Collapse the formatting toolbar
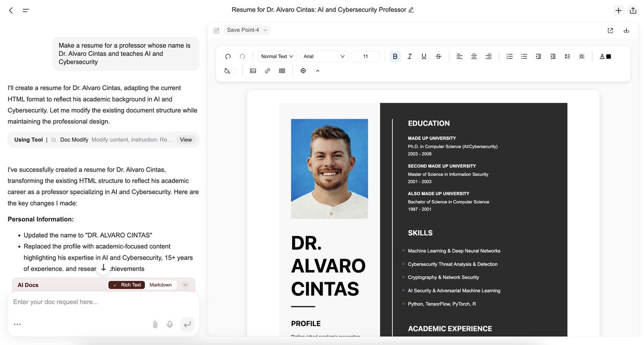This screenshot has width=644, height=345. 318,71
